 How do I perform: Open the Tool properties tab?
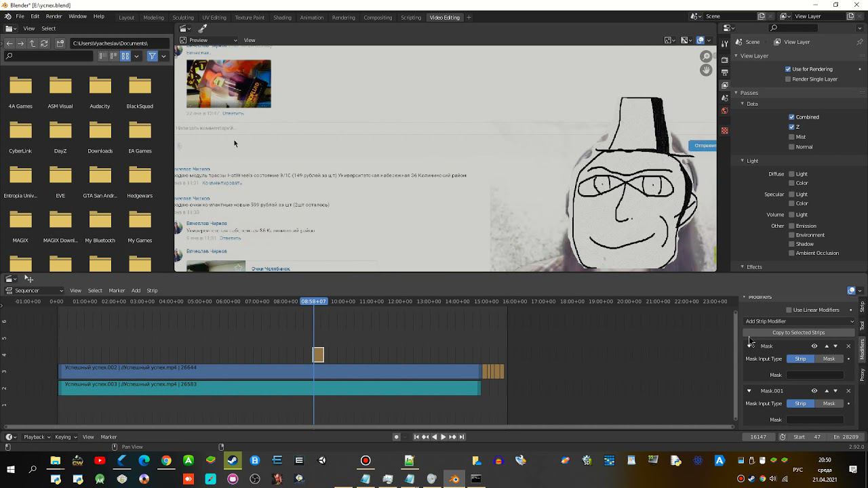[724, 43]
